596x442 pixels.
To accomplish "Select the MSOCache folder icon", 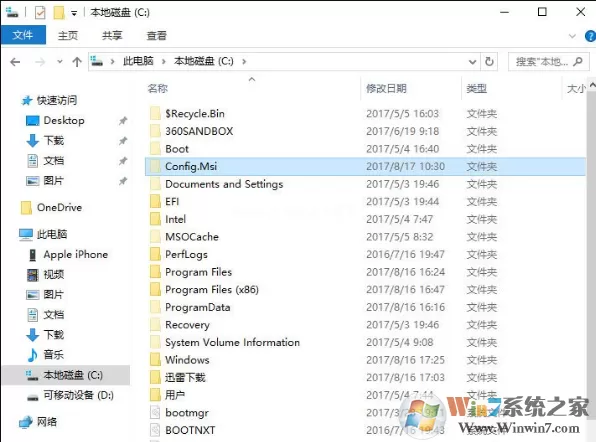I will pos(155,237).
